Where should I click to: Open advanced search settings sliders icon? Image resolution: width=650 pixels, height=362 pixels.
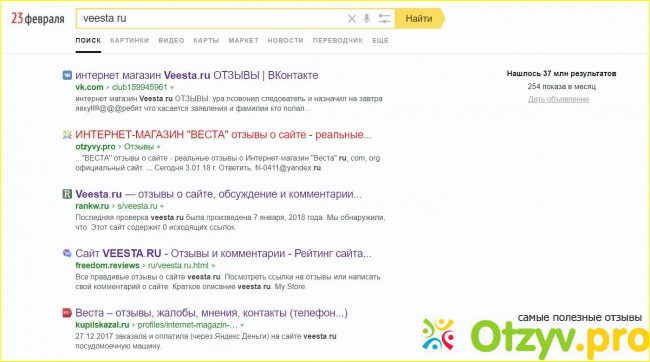(x=384, y=19)
